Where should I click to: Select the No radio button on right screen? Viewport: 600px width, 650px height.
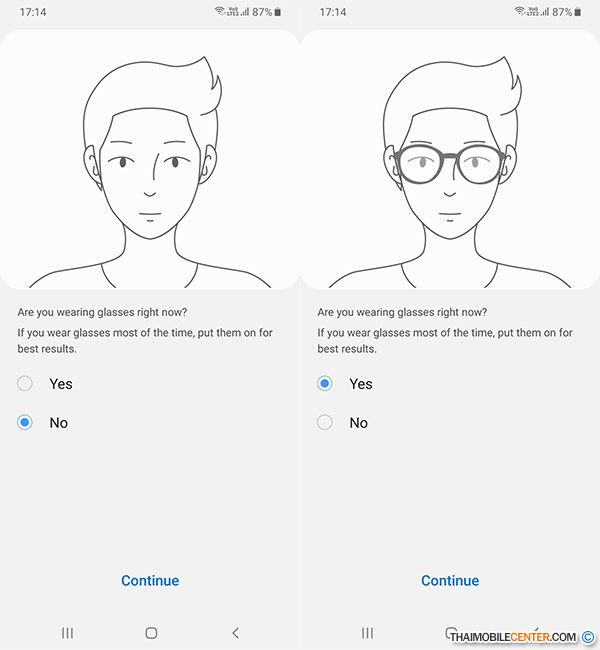[325, 422]
